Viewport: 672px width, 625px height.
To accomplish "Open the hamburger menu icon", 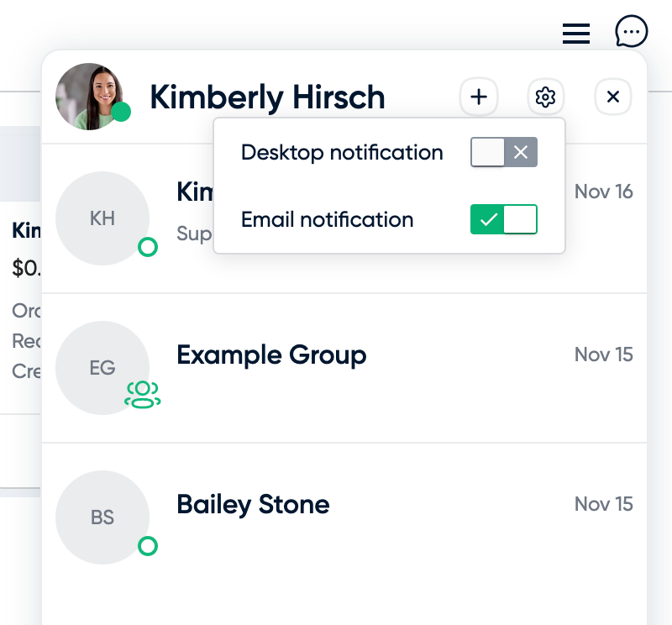I will tap(576, 34).
